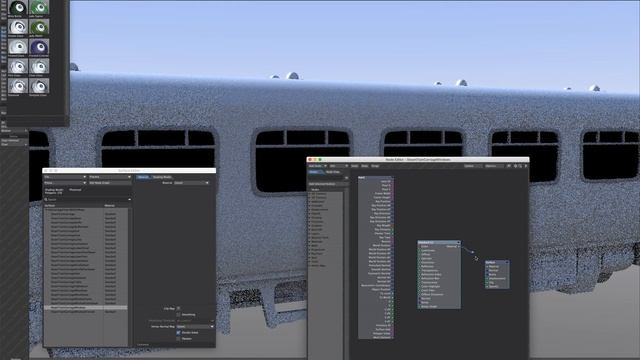Viewport: 640px width, 360px height.
Task: Select the highlighted first tab in Surface Editor
Action: click(143, 177)
